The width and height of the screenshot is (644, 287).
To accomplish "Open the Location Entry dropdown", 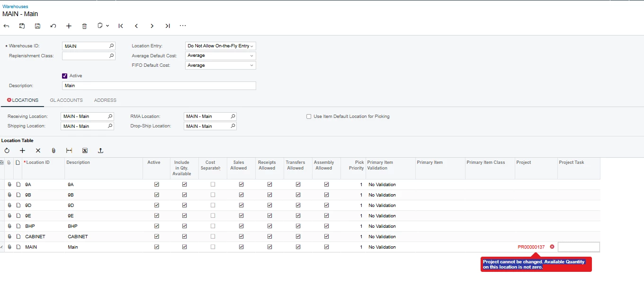I will click(221, 46).
